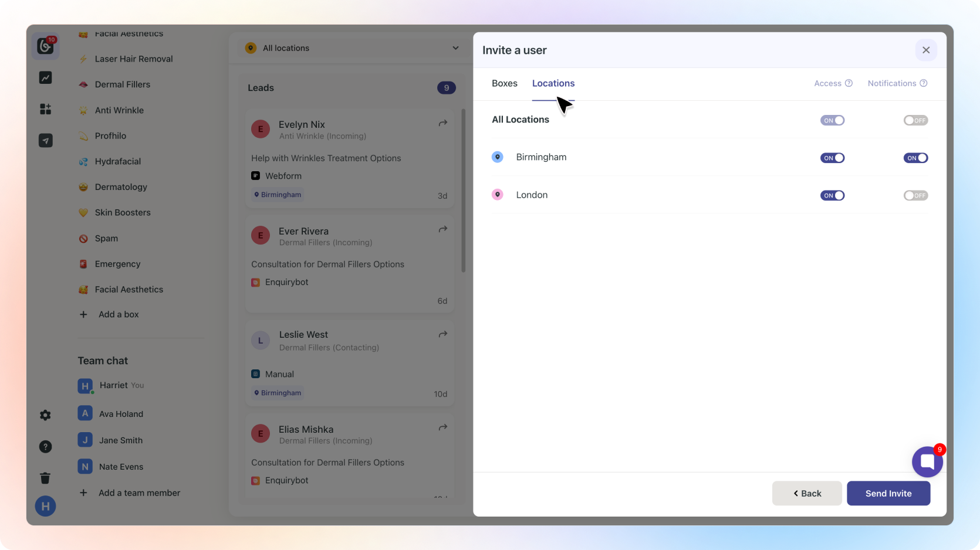Viewport: 980px width, 550px height.
Task: Click the share arrow on Ever Rivera card
Action: (x=443, y=229)
